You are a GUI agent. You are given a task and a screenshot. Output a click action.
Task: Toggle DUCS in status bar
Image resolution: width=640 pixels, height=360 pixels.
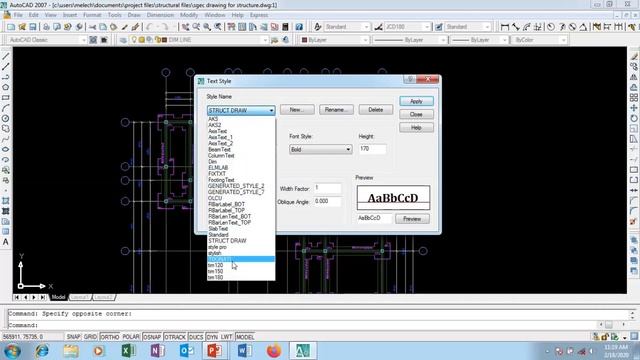(x=196, y=337)
